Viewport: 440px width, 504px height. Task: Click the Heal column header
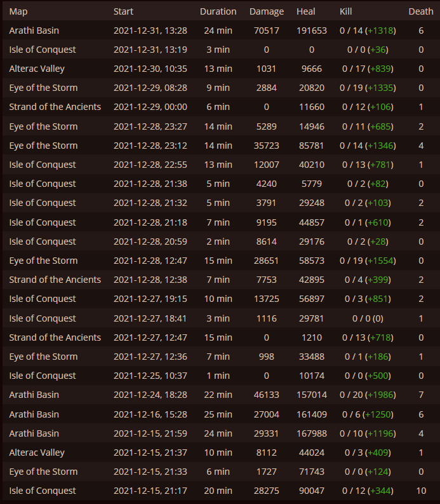tap(306, 11)
